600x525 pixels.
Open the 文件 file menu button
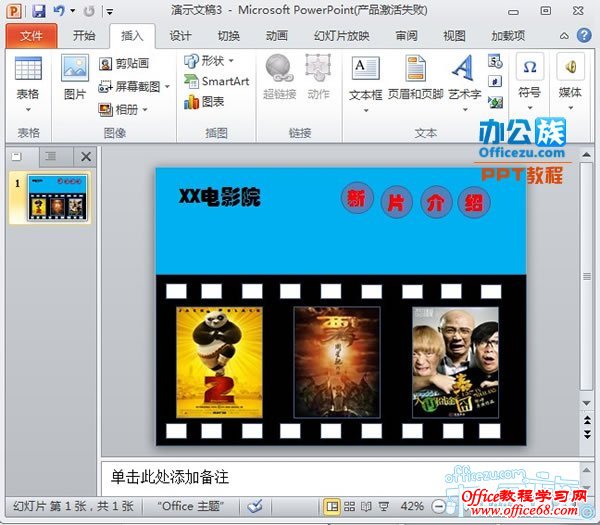(31, 36)
